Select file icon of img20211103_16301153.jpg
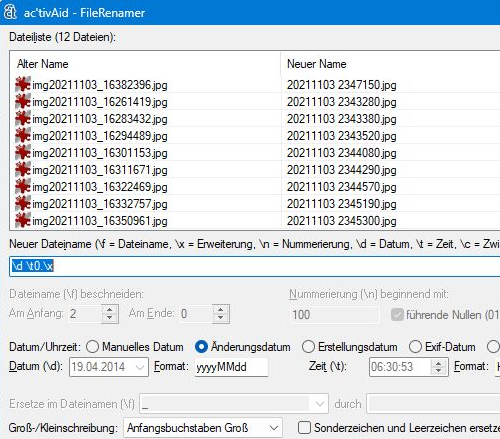Viewport: 500px width, 439px height. [x=23, y=152]
